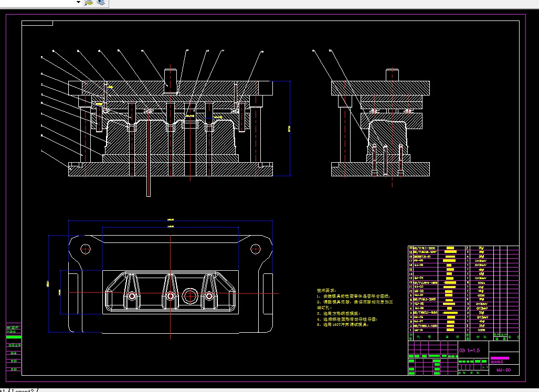Image resolution: width=539 pixels, height=392 pixels.
Task: Select the blue overall height dimension line
Action: point(290,129)
